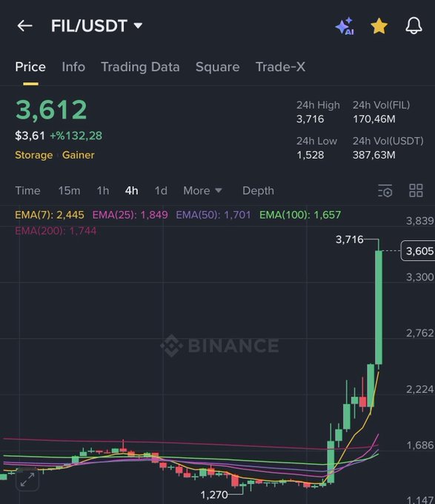Open the Square tab
Image resolution: width=435 pixels, height=504 pixels.
coord(218,67)
